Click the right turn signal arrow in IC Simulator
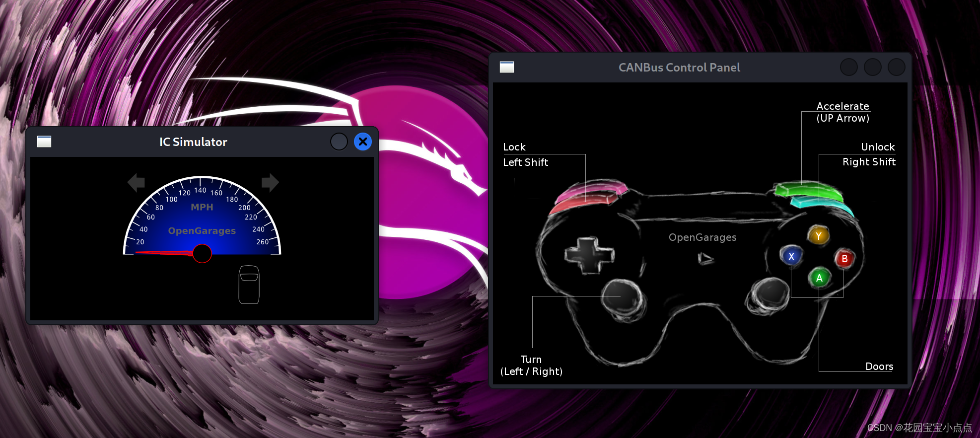Image resolution: width=980 pixels, height=438 pixels. click(x=270, y=183)
